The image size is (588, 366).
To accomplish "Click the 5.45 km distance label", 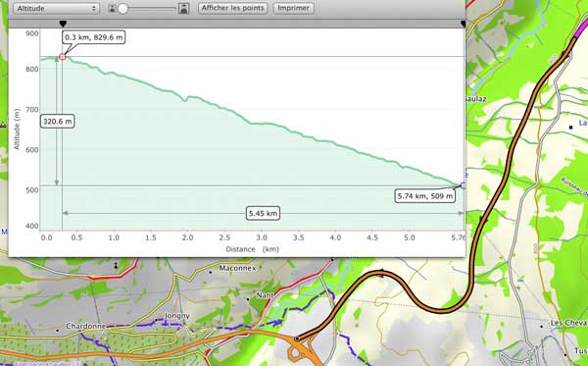I will coord(263,214).
